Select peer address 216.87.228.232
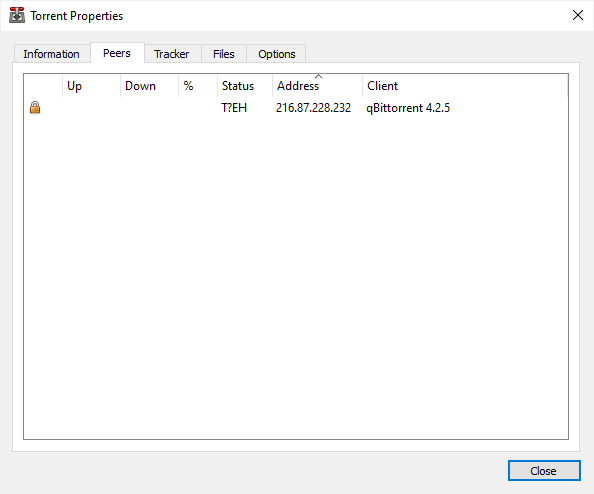The image size is (594, 494). point(313,108)
